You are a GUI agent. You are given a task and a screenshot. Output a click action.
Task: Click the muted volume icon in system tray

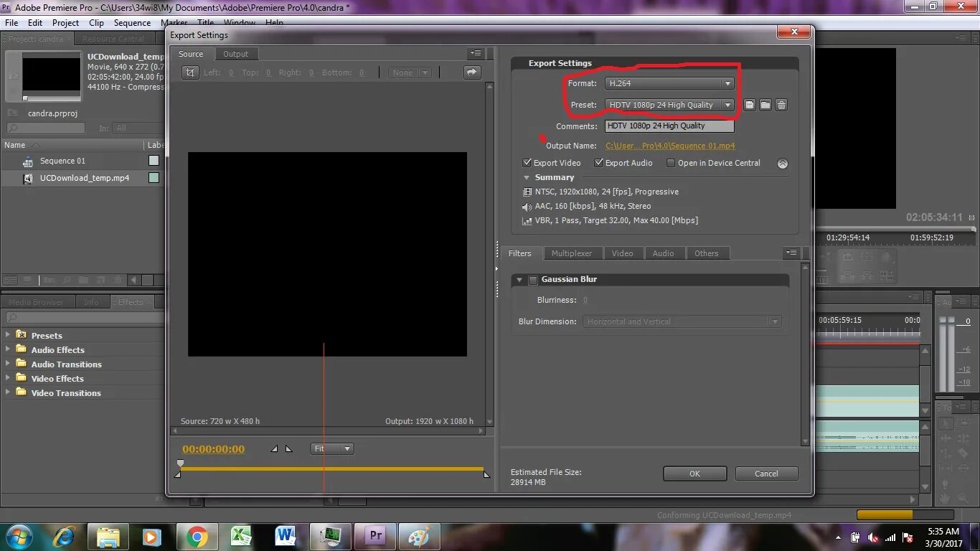pyautogui.click(x=873, y=537)
